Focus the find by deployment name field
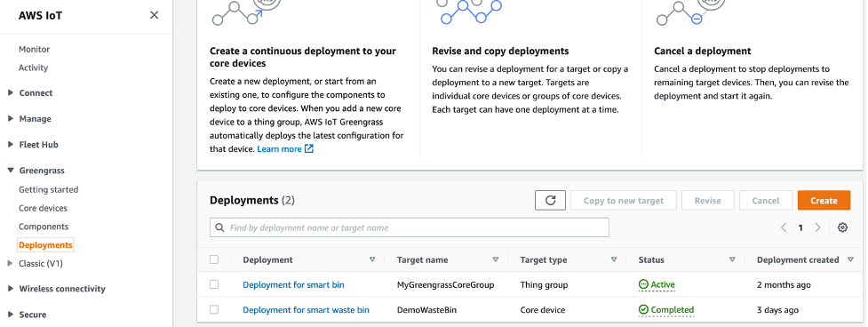This screenshot has width=868, height=327. click(409, 227)
